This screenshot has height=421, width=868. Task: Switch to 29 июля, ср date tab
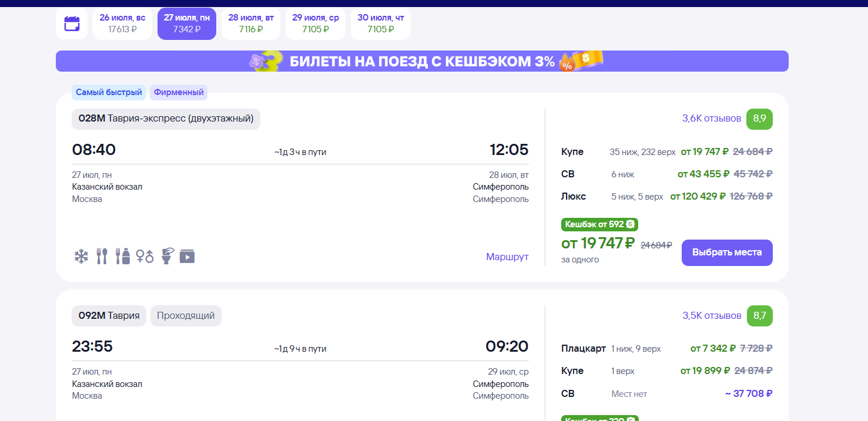tap(316, 24)
